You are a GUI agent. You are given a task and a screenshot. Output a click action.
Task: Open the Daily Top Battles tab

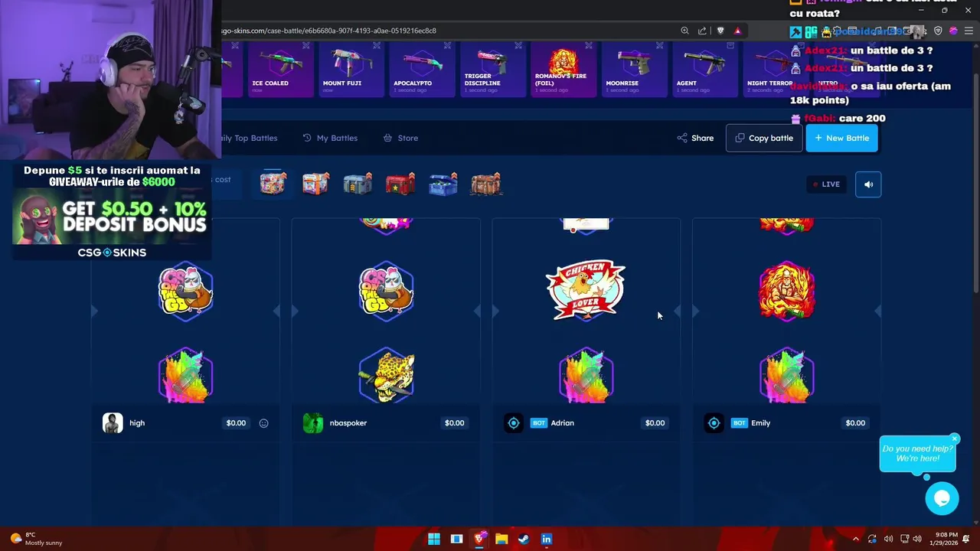click(x=250, y=138)
